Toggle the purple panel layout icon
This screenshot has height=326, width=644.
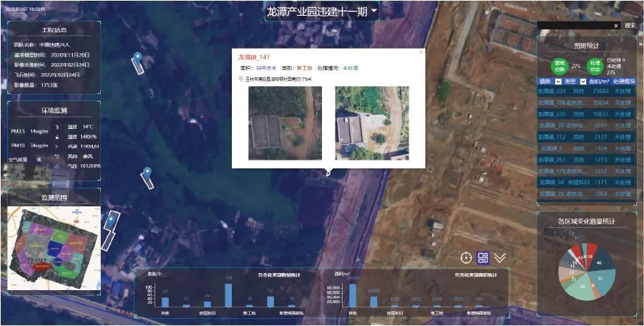483,258
